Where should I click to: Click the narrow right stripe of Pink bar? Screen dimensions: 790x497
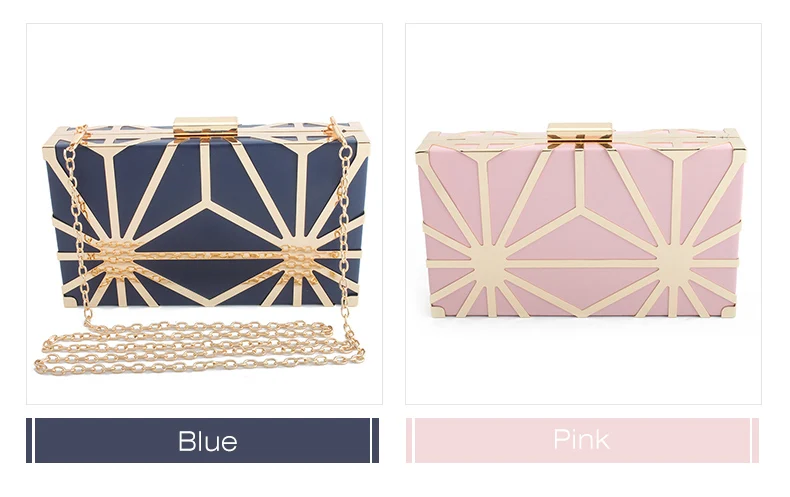[x=755, y=440]
